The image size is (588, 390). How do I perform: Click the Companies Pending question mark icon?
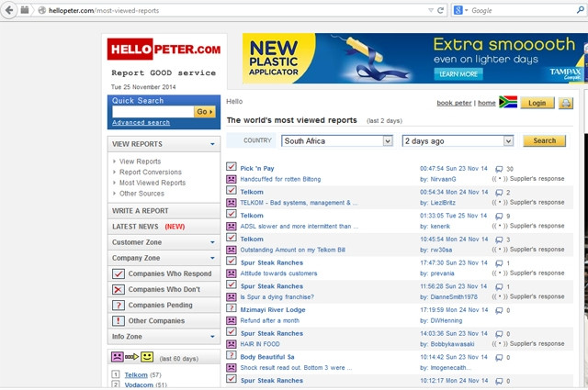click(x=118, y=305)
